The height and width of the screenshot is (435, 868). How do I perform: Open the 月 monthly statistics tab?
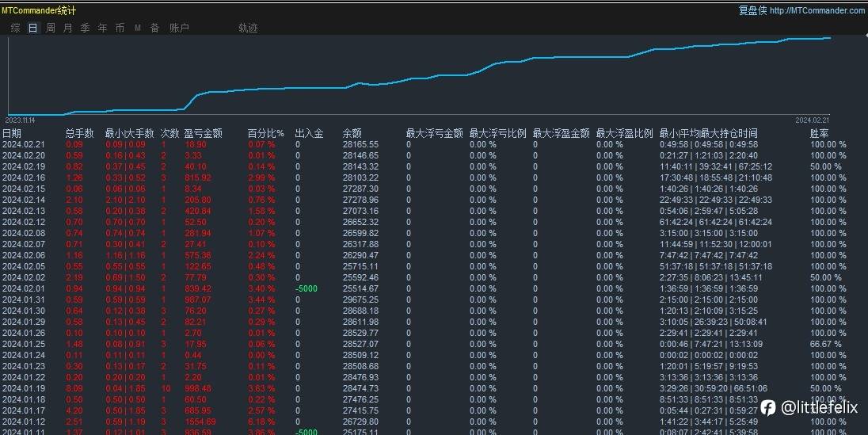coord(67,28)
